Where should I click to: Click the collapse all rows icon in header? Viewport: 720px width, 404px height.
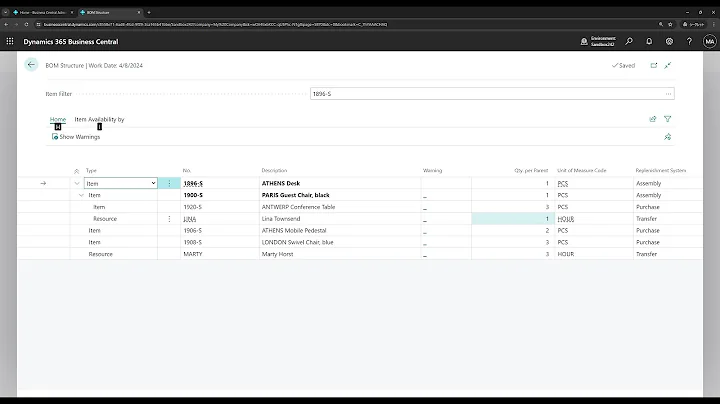tap(76, 171)
